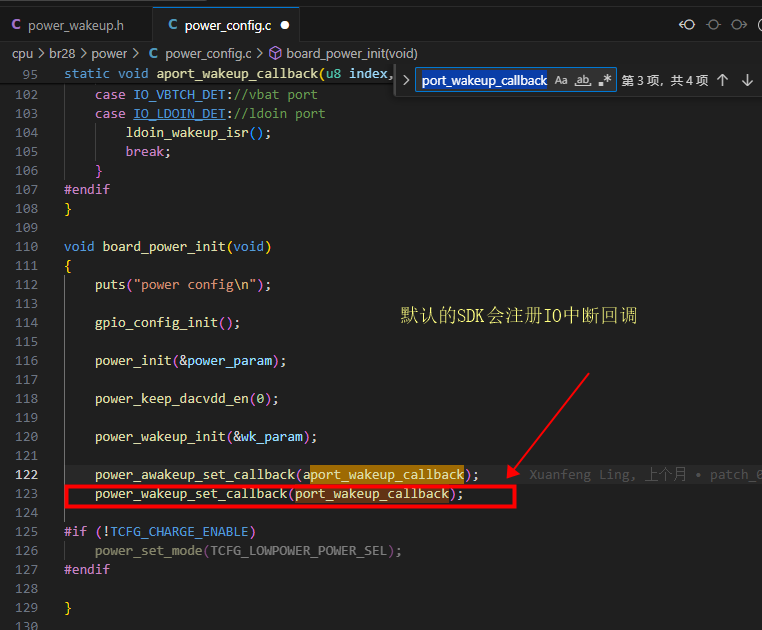Open the cpu breadcrumb folder

click(x=22, y=53)
